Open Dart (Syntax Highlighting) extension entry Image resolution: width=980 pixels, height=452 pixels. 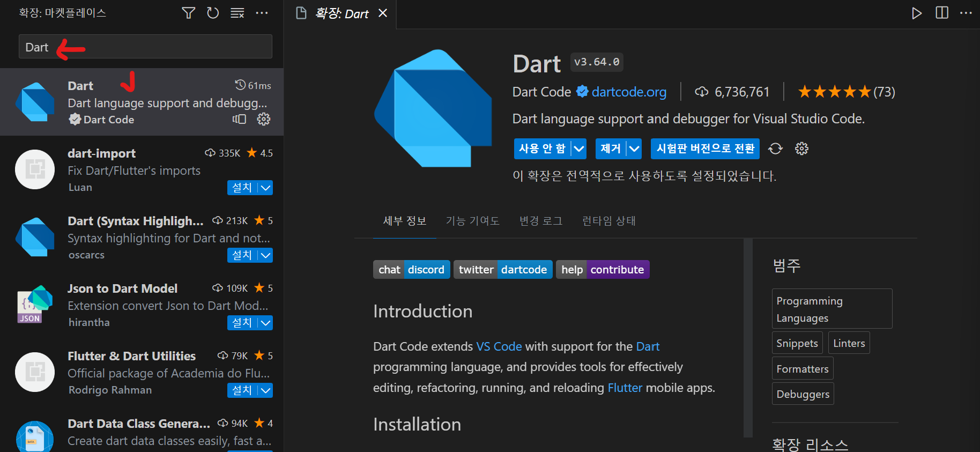(x=142, y=237)
